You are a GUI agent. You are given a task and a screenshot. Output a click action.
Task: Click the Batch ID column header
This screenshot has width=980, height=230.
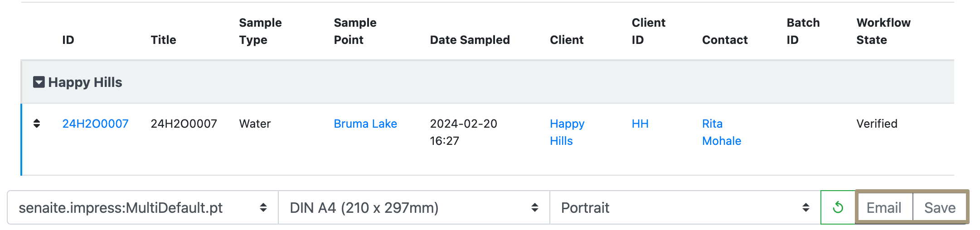point(803,31)
